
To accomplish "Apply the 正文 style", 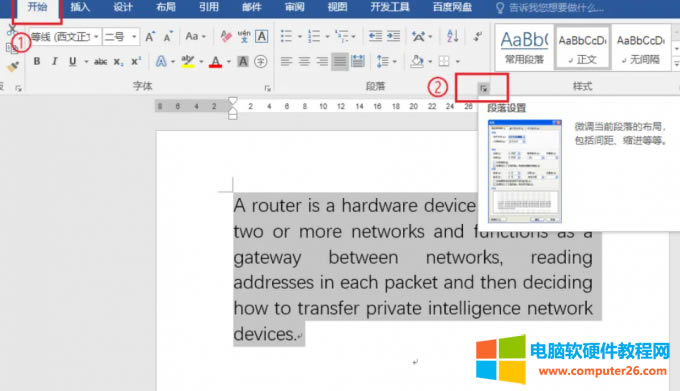I will [x=583, y=47].
